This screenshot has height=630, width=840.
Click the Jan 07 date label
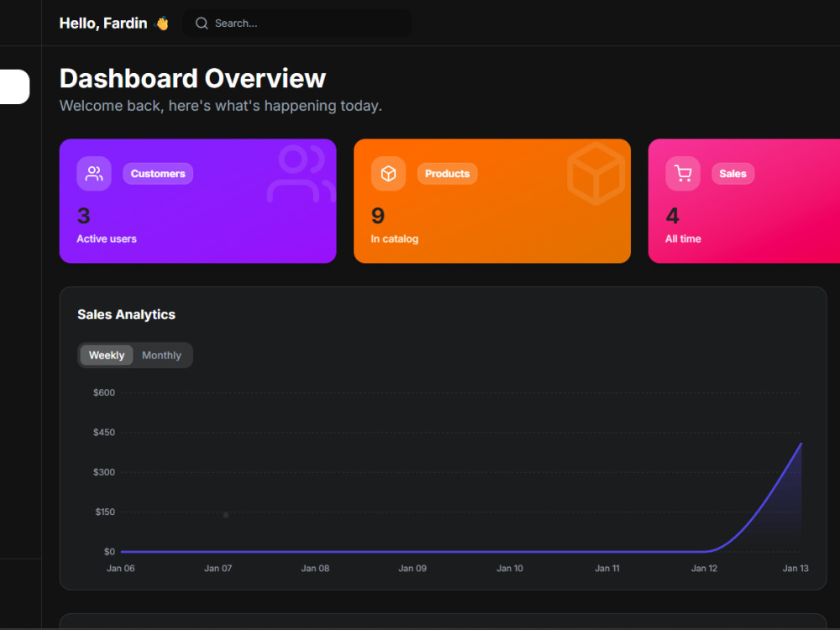[x=218, y=569]
